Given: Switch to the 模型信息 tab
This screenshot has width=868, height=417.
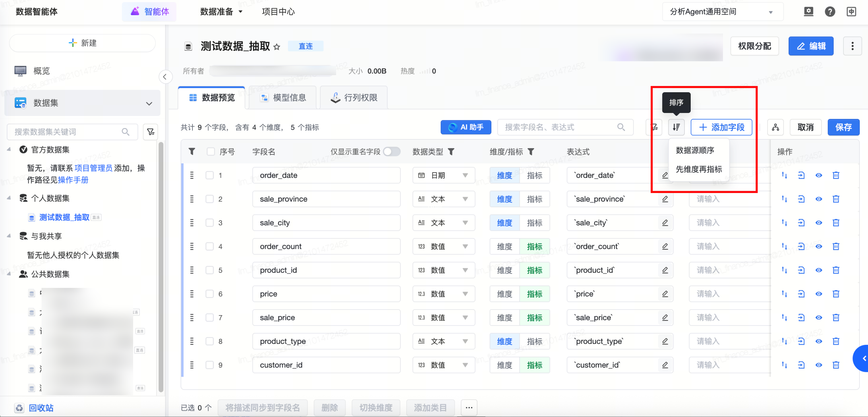Looking at the screenshot, I should pyautogui.click(x=282, y=98).
